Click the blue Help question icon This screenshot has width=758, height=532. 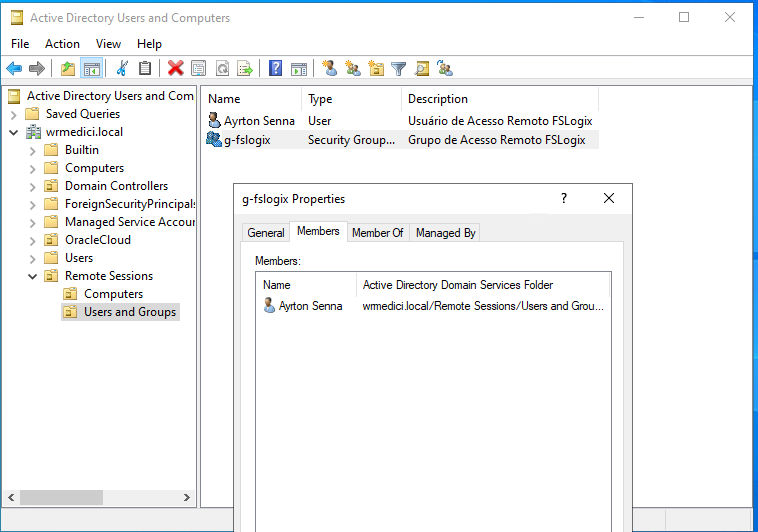pos(275,68)
